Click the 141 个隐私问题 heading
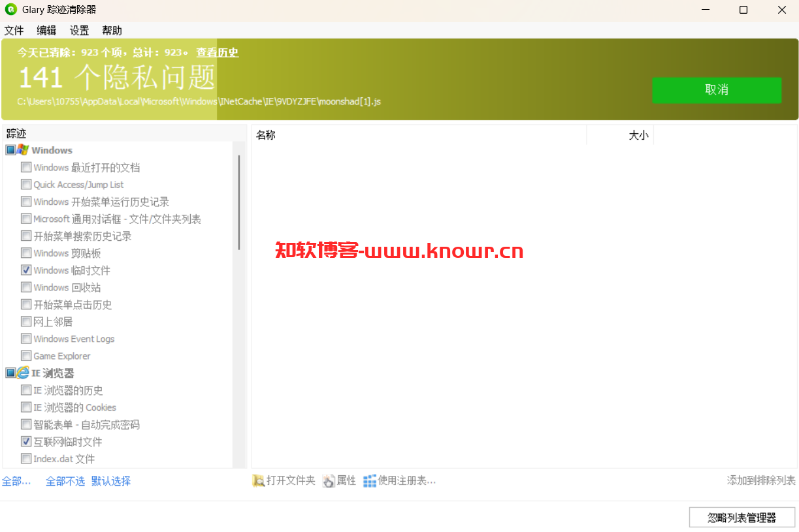 click(x=117, y=77)
